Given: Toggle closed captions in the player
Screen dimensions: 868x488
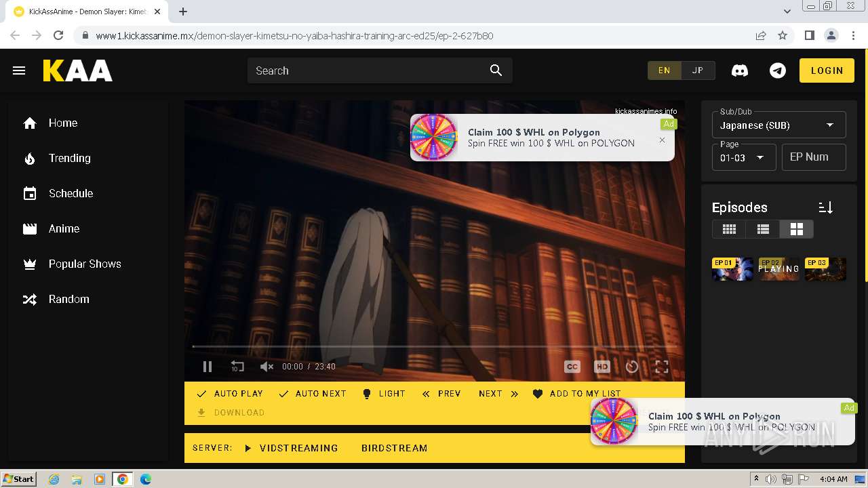Looking at the screenshot, I should 572,367.
